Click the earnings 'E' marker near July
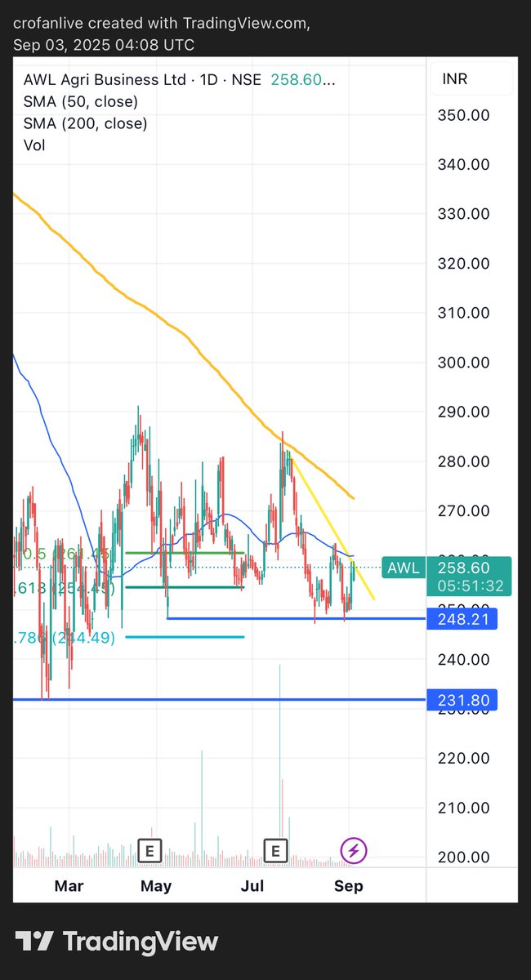This screenshot has width=531, height=980. (x=275, y=851)
